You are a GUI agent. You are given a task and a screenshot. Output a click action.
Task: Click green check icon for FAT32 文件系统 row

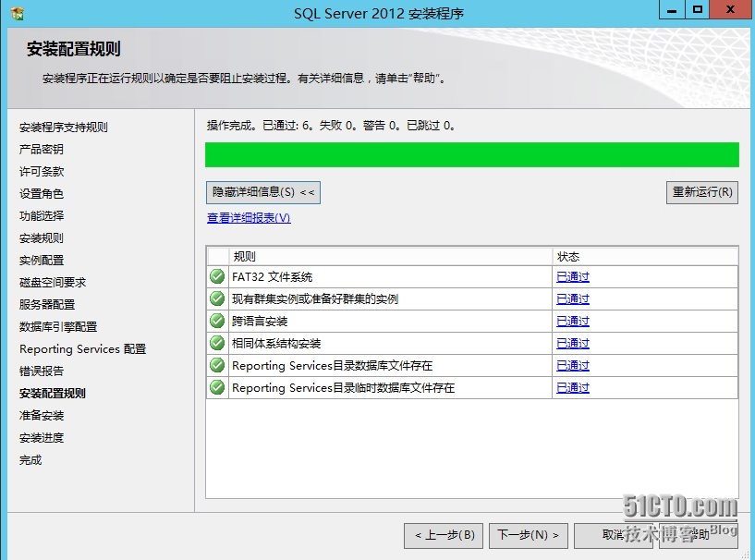[x=217, y=276]
